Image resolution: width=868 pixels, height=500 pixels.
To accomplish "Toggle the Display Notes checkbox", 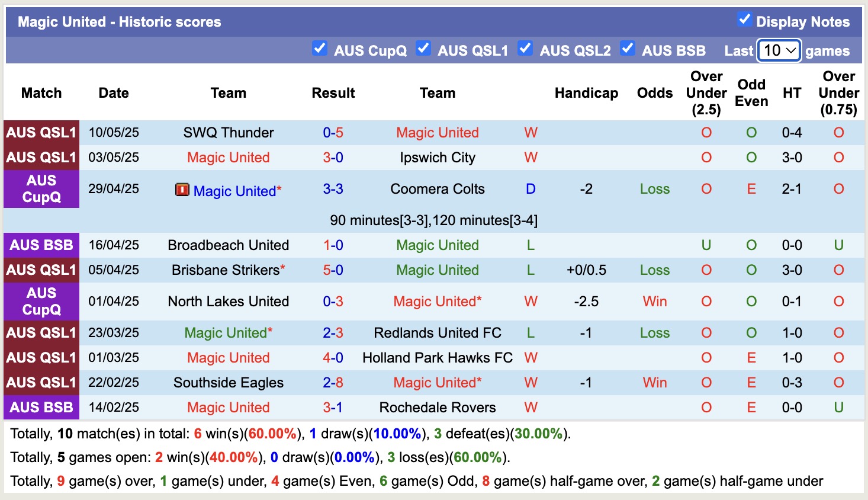I will 744,20.
